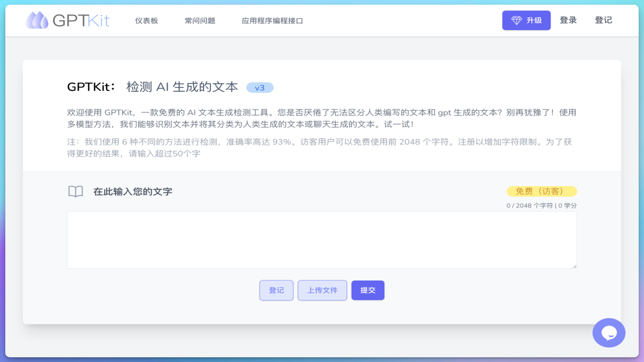
Task: Click the resize handle of the text area
Action: (x=574, y=266)
